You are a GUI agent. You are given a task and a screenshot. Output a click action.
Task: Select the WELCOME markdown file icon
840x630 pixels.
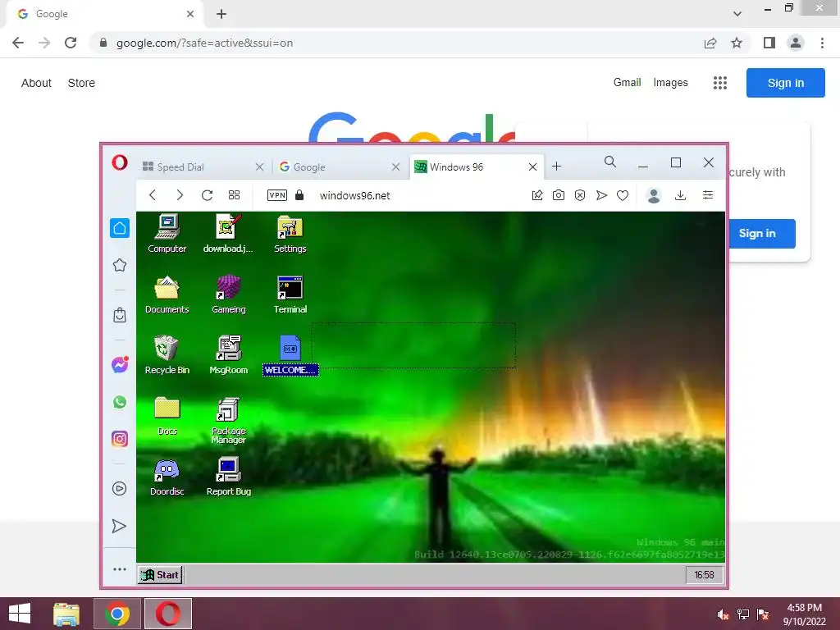(290, 355)
